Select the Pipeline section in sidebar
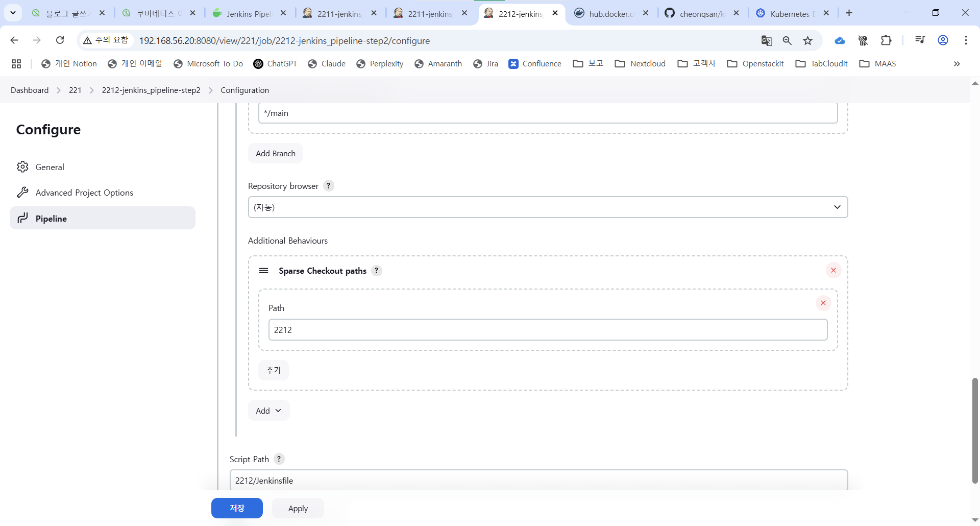 click(x=103, y=218)
